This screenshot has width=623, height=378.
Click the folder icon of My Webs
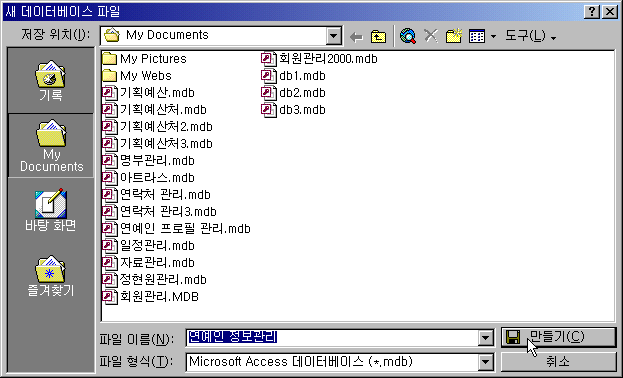[x=109, y=76]
